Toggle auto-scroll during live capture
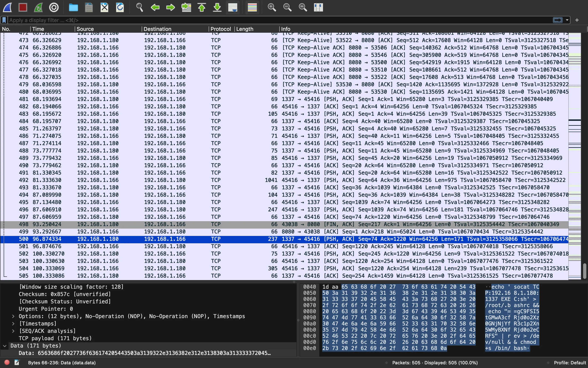This screenshot has height=368, width=588. 233,7
